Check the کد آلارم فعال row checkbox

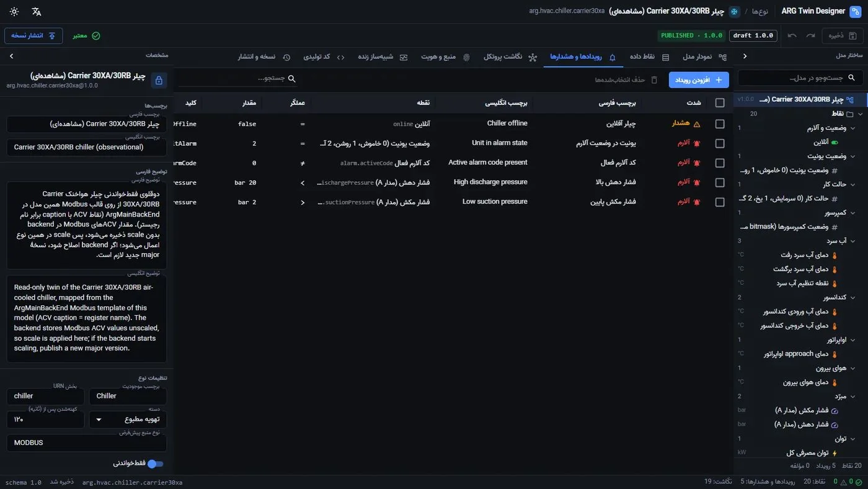point(720,163)
